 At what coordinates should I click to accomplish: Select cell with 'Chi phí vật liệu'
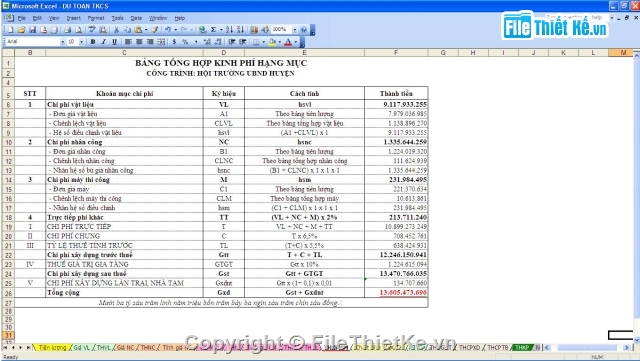pos(124,105)
